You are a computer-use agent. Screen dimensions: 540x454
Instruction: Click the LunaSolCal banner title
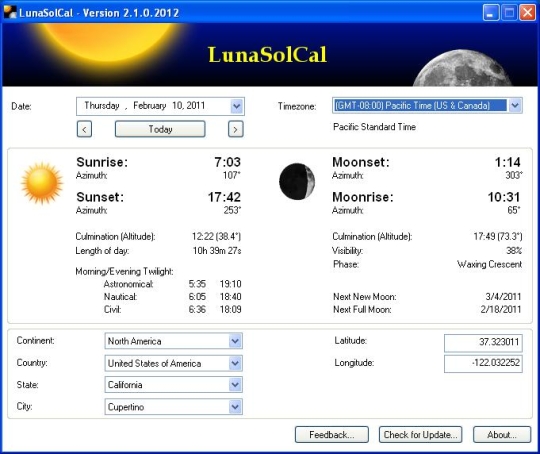(x=267, y=55)
